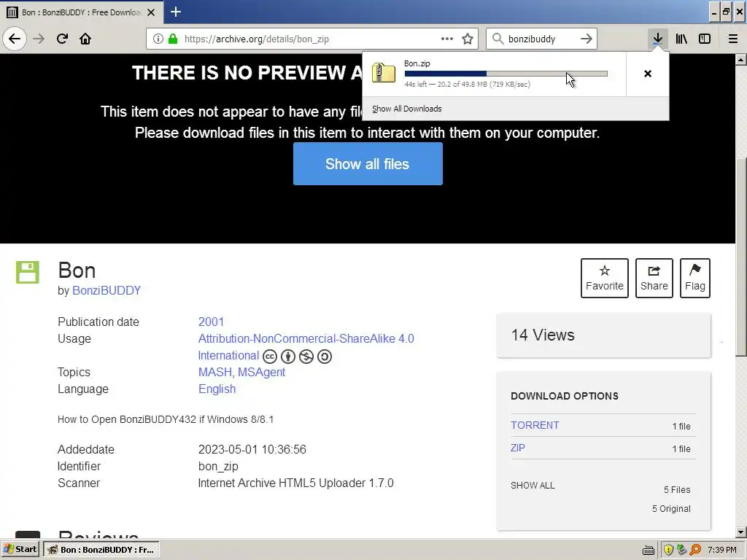The width and height of the screenshot is (747, 560).
Task: Click the Creative Commons CC icon
Action: (x=270, y=356)
